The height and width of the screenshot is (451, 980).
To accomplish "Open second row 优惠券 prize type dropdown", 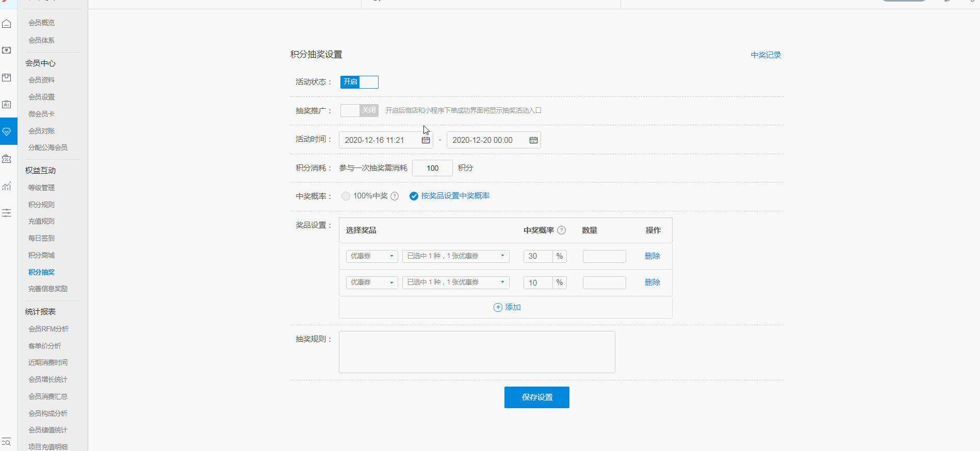I will (x=371, y=282).
